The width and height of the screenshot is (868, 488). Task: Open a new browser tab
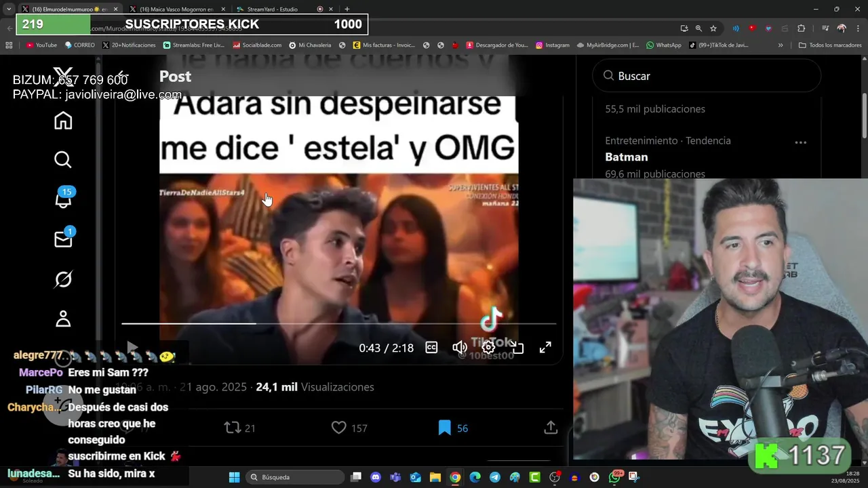(347, 9)
